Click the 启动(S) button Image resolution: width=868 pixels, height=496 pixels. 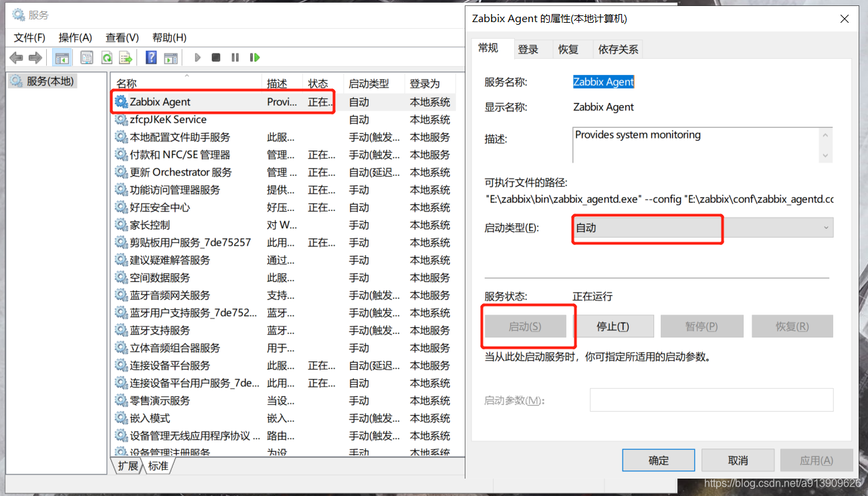526,327
